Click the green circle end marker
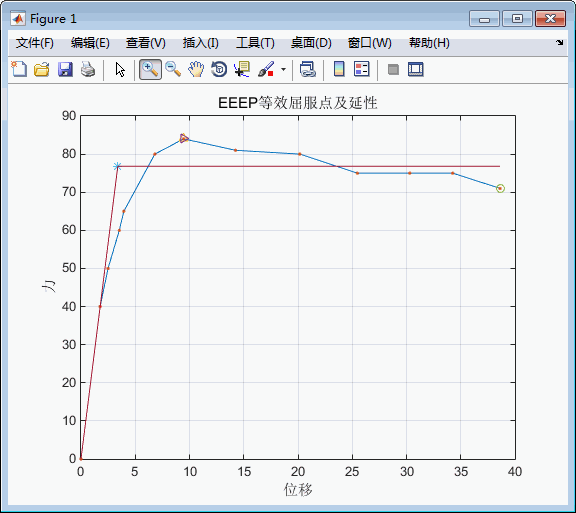 tap(500, 189)
